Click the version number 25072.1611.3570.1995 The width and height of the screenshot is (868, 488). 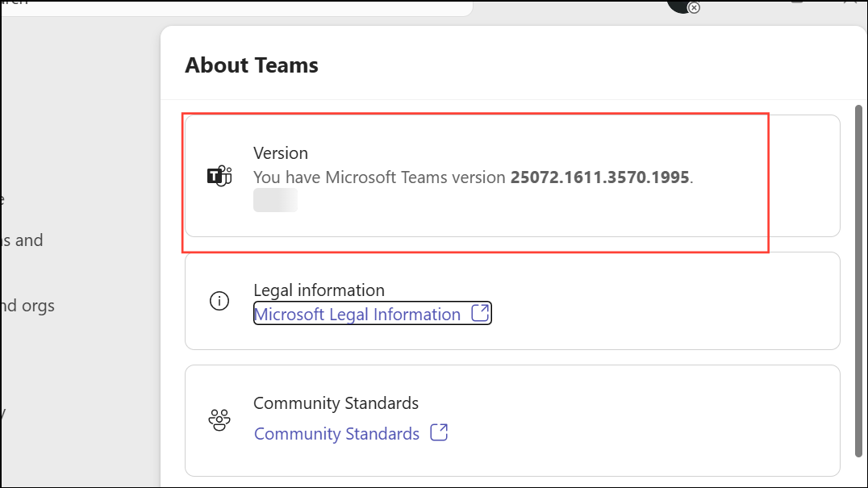(x=599, y=177)
